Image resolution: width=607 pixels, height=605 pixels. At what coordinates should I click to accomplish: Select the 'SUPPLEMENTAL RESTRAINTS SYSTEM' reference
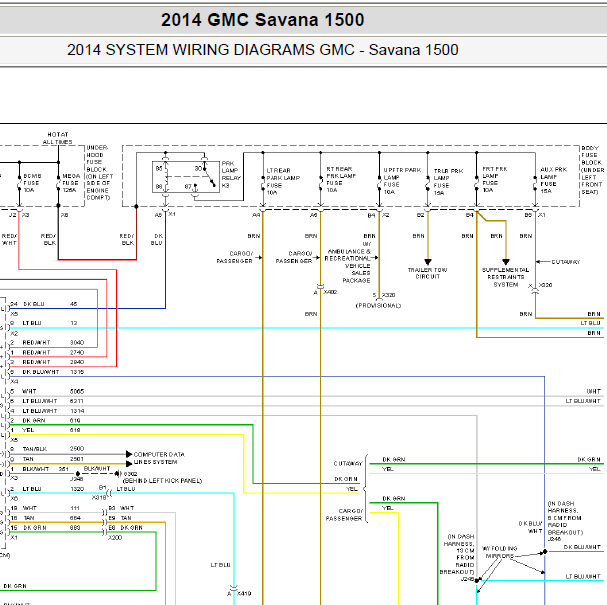506,277
